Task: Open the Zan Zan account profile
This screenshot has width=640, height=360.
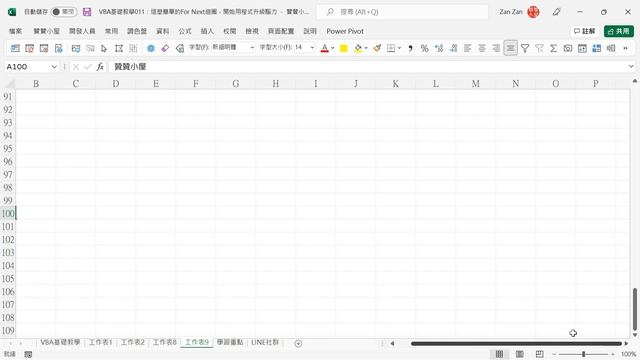Action: (x=519, y=12)
